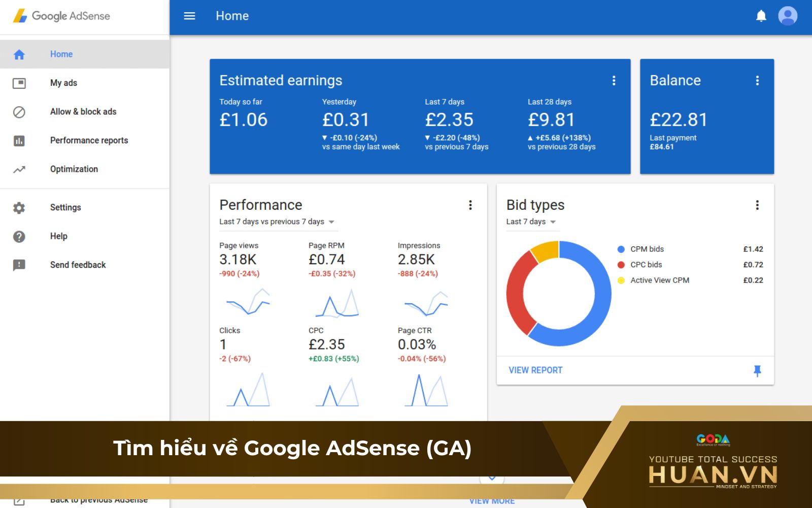The width and height of the screenshot is (812, 508).
Task: Open Balance card three-dot menu
Action: [757, 80]
